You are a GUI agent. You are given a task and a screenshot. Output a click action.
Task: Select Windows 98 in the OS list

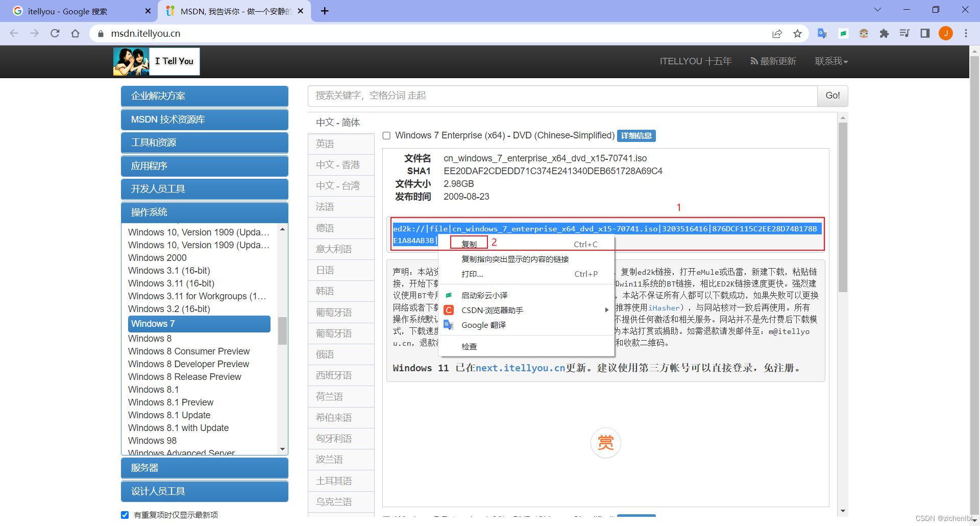pos(152,441)
